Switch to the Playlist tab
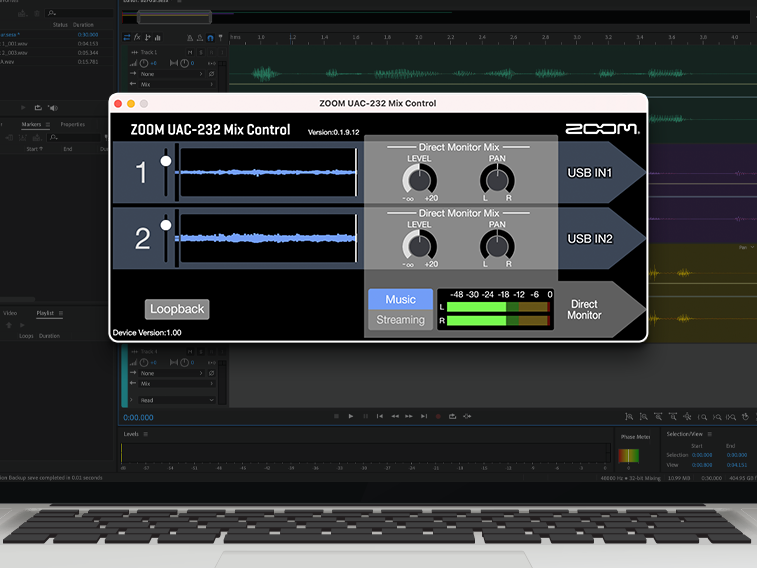757x568 pixels. pyautogui.click(x=45, y=313)
